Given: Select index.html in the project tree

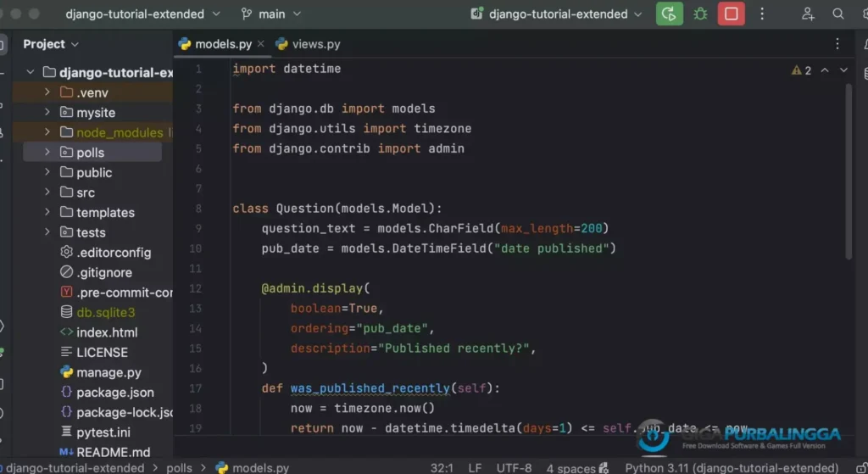Looking at the screenshot, I should pos(98,332).
